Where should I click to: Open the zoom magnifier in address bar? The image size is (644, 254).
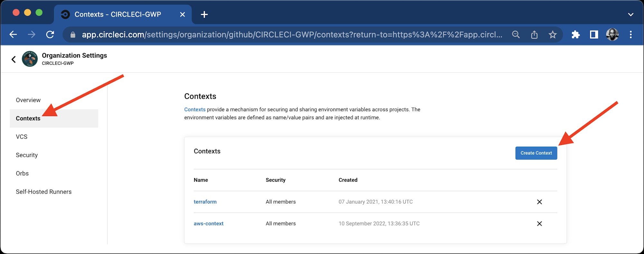click(516, 34)
